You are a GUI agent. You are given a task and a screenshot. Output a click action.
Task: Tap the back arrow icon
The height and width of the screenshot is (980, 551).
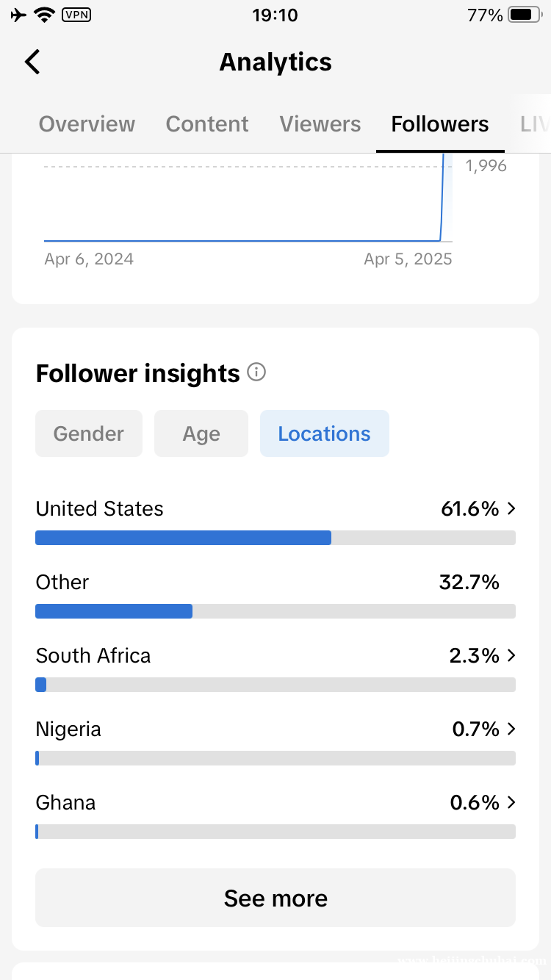32,62
